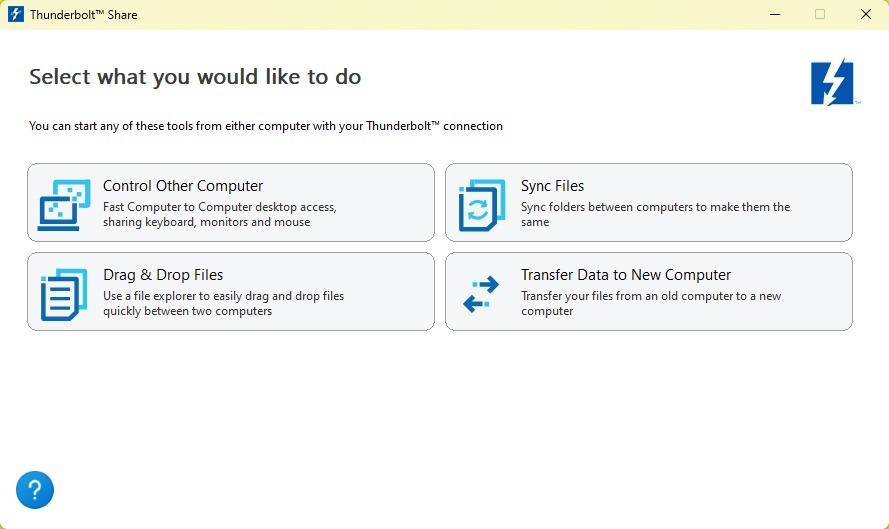Click the Drag & Drop Files document icon
Screen dimensions: 889x529
click(x=64, y=294)
